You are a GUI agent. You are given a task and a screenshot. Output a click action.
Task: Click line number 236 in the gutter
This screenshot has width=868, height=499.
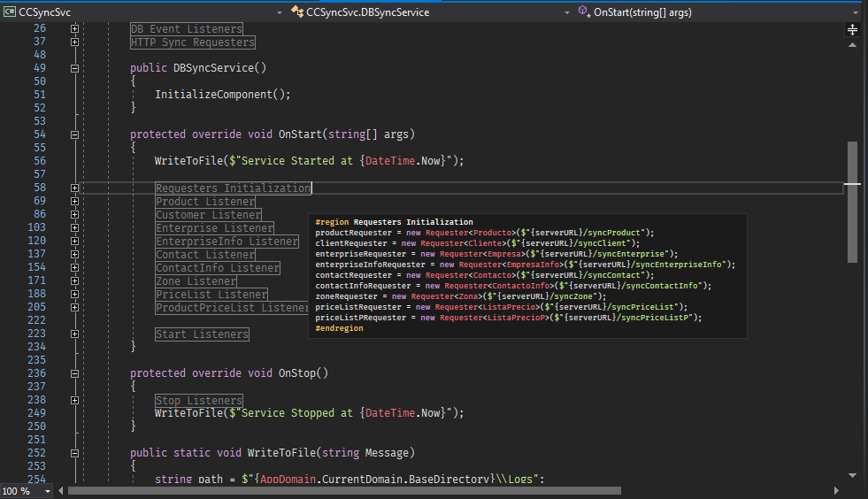pyautogui.click(x=36, y=373)
